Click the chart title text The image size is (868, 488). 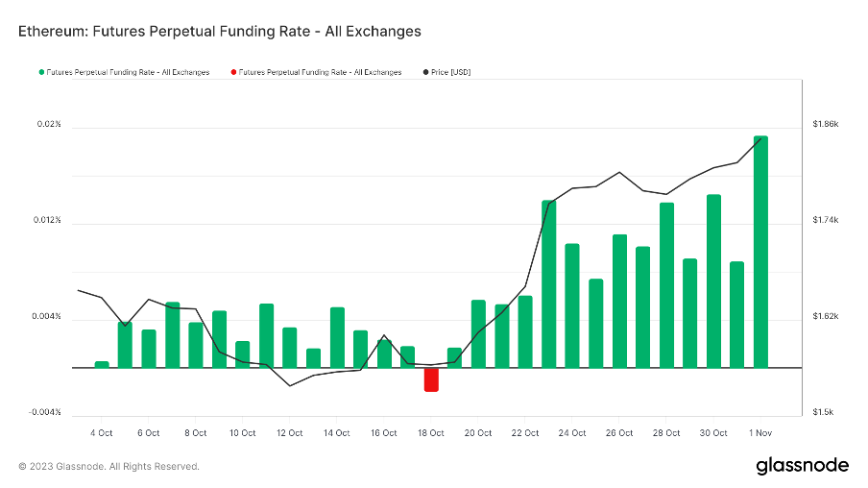[x=220, y=32]
